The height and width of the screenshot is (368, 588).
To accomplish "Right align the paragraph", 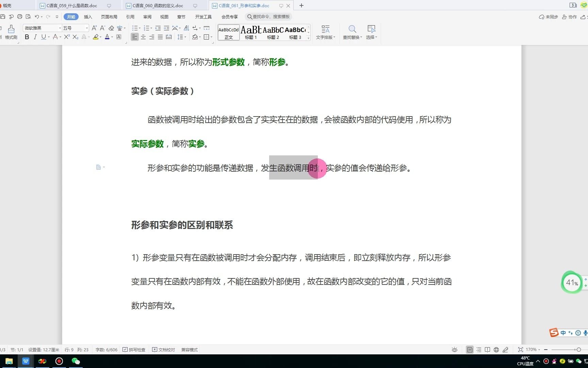I will (152, 37).
